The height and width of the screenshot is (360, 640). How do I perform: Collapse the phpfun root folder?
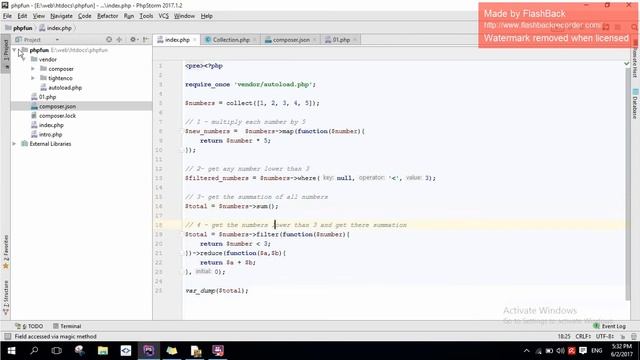(15, 50)
